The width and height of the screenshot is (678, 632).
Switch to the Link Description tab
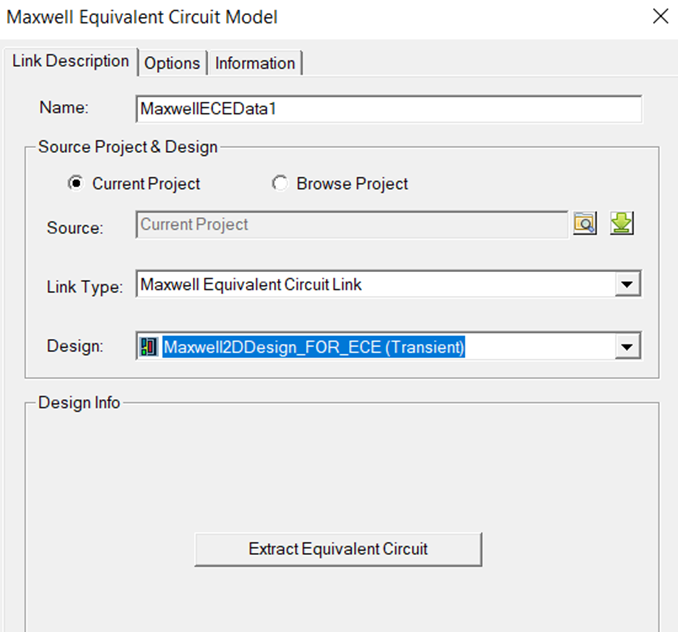[x=70, y=61]
